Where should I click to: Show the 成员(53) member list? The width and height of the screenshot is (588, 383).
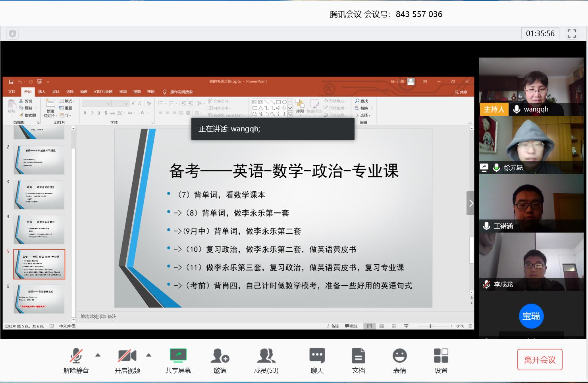tap(266, 360)
